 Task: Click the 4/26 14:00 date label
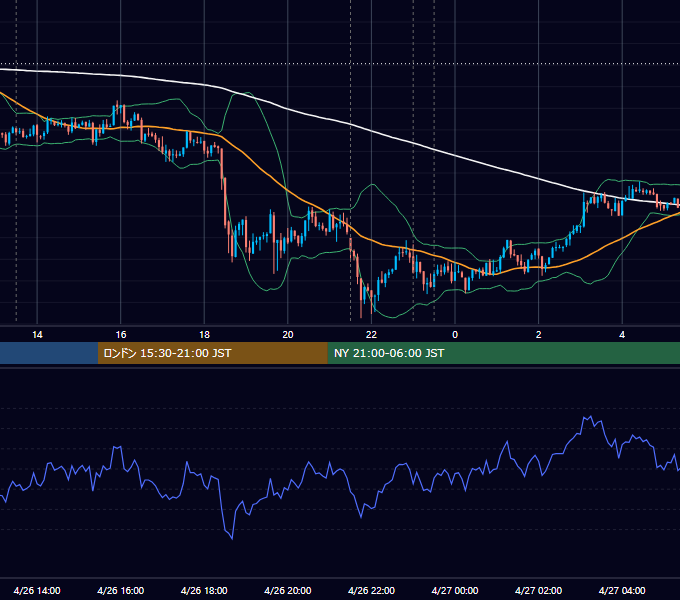(x=37, y=590)
